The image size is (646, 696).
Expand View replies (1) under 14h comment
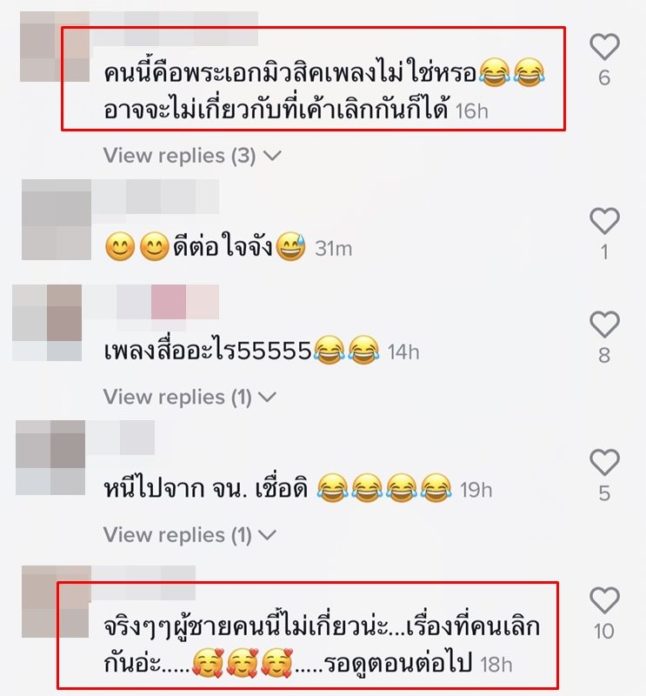click(190, 397)
